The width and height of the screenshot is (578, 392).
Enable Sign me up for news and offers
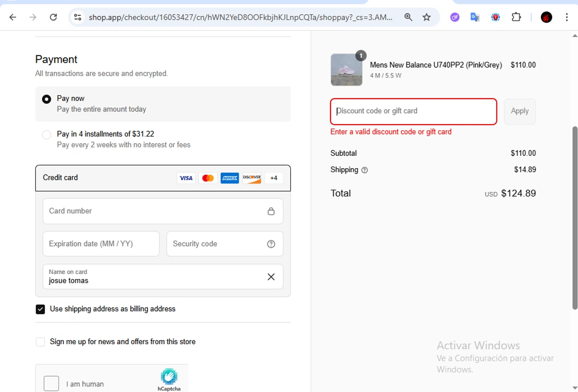pos(40,342)
